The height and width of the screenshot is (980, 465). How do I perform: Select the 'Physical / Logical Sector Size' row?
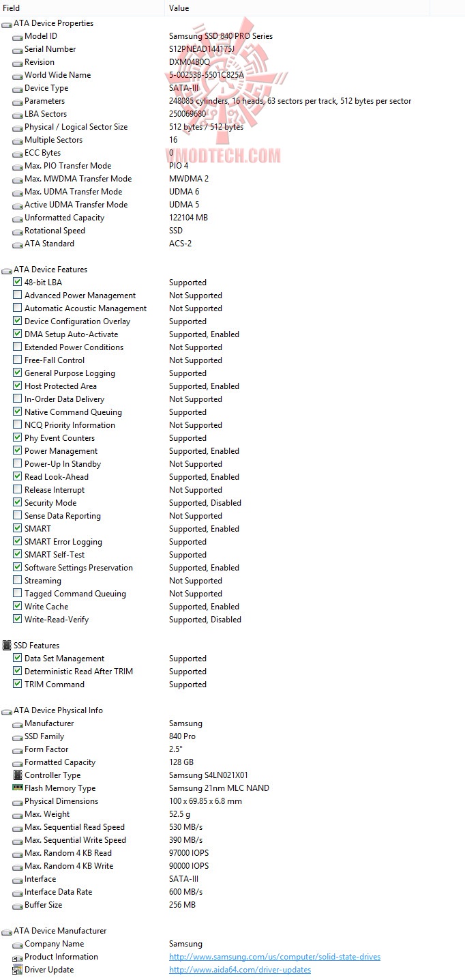point(232,127)
